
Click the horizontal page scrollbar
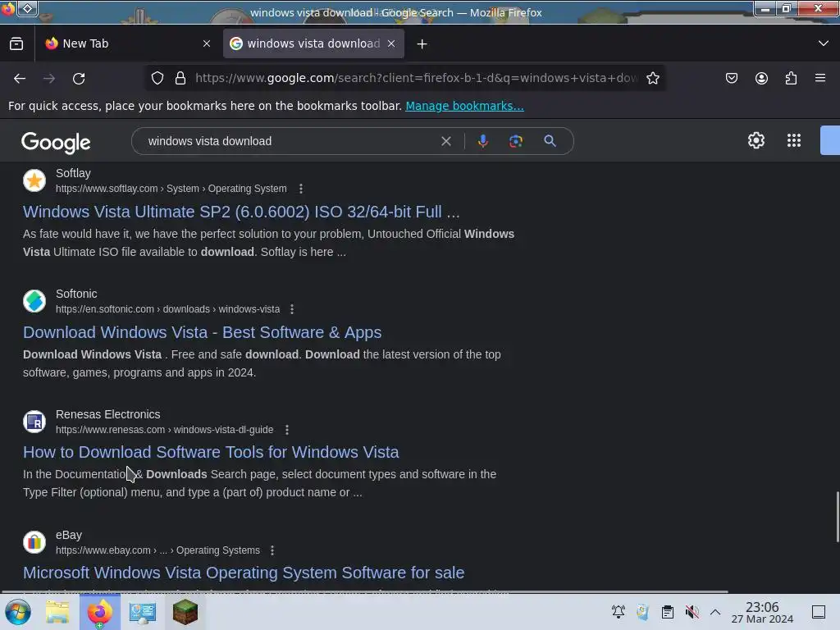pos(364,592)
